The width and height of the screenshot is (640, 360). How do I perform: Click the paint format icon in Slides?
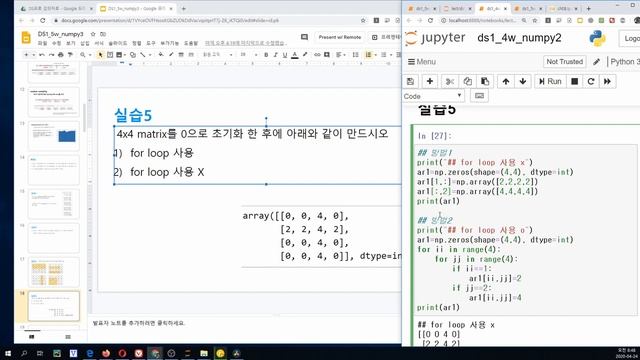pyautogui.click(x=71, y=55)
